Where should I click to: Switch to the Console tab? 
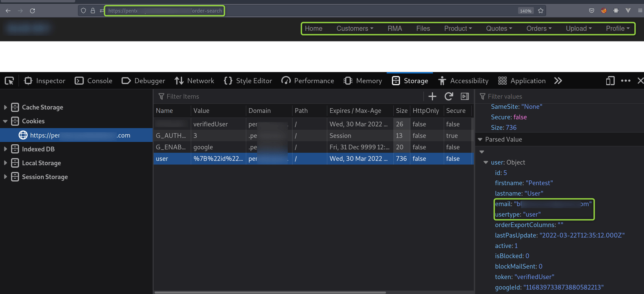click(93, 81)
